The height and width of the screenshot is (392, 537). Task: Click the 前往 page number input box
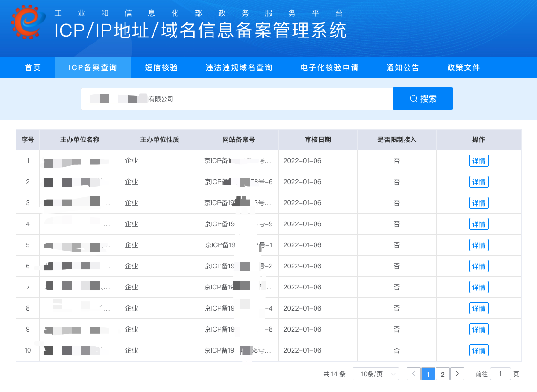click(500, 374)
